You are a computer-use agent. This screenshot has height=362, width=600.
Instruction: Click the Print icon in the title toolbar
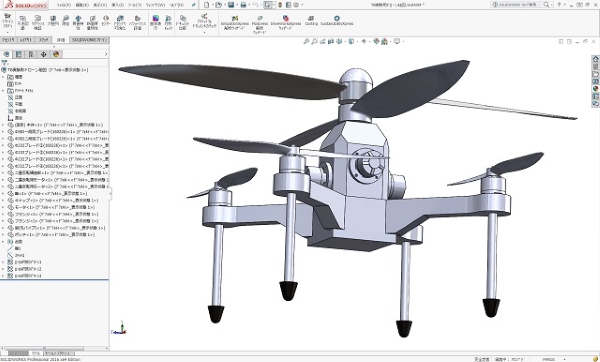coord(243,5)
